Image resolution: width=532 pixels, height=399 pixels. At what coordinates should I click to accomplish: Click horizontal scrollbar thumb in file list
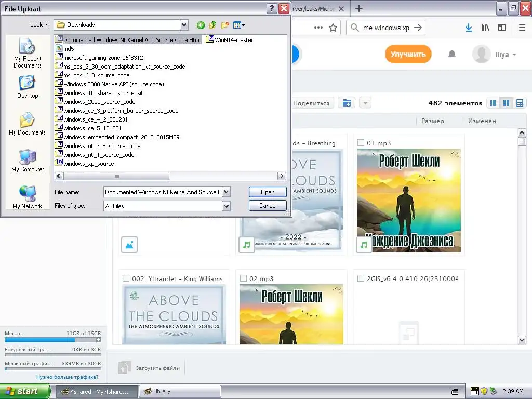coord(117,176)
